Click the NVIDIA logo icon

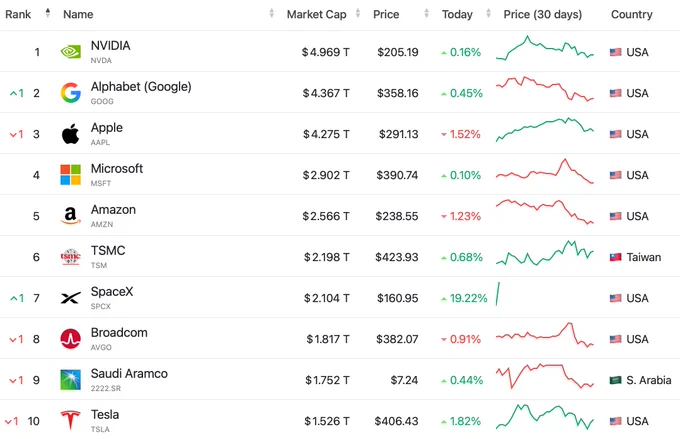pyautogui.click(x=70, y=52)
